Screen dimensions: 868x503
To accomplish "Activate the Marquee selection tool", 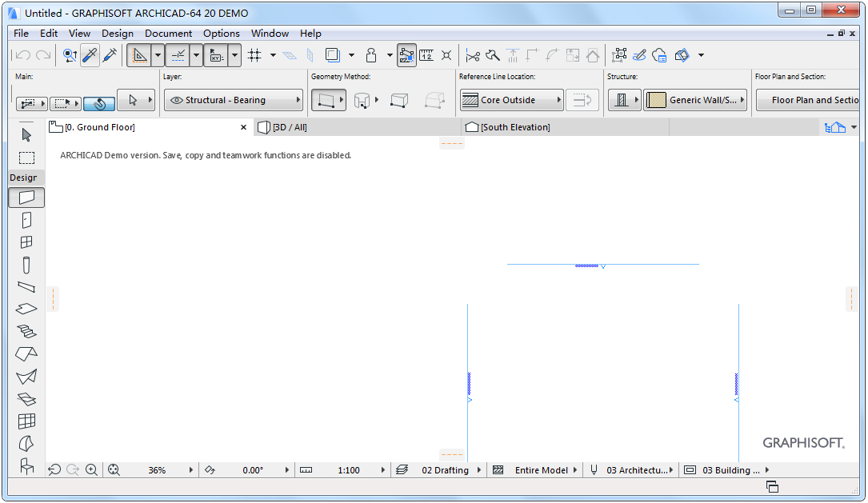I will [26, 158].
